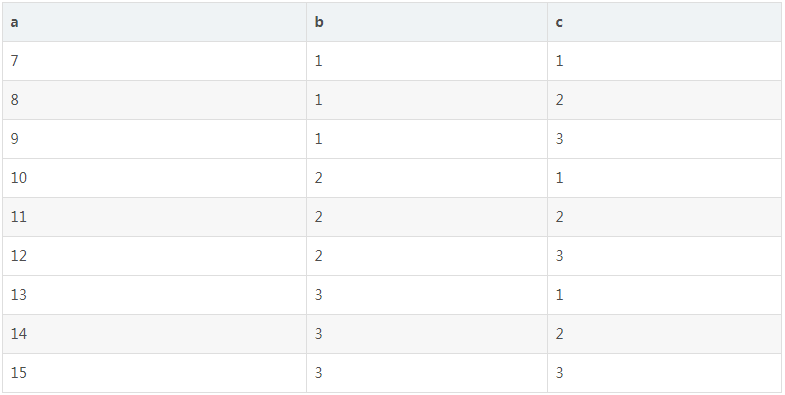Viewport: 785px width, 395px height.
Task: Select the cell with value 13
Action: 154,295
